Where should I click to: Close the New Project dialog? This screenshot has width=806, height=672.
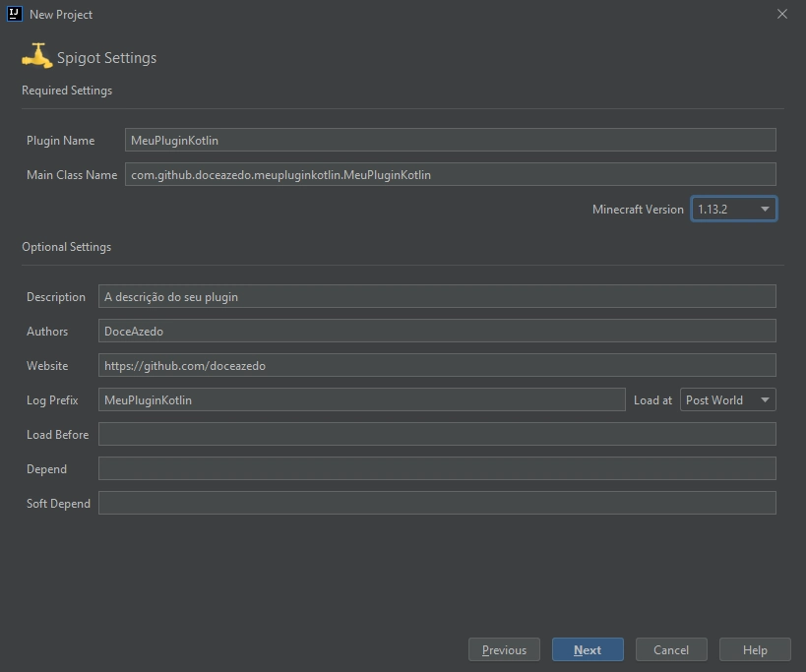click(x=782, y=15)
